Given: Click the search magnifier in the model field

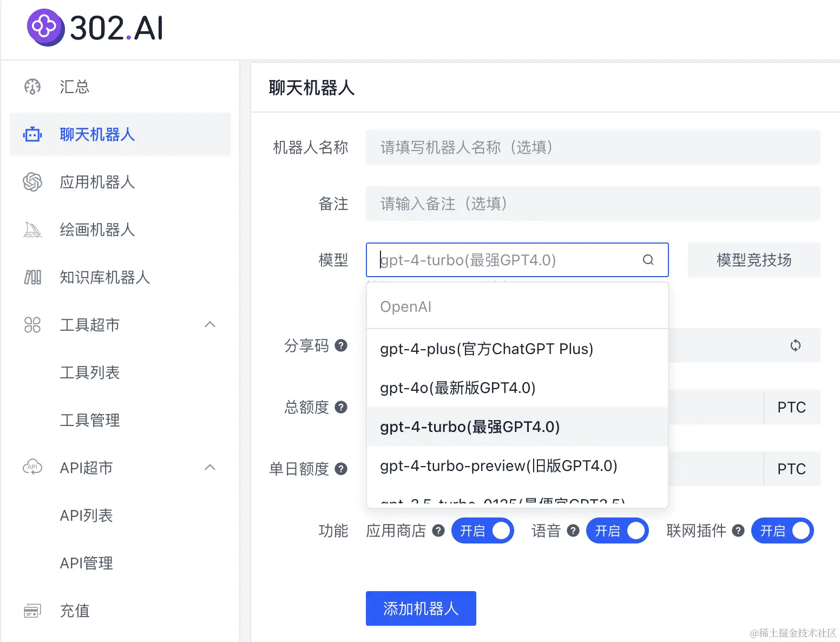Looking at the screenshot, I should coord(648,260).
